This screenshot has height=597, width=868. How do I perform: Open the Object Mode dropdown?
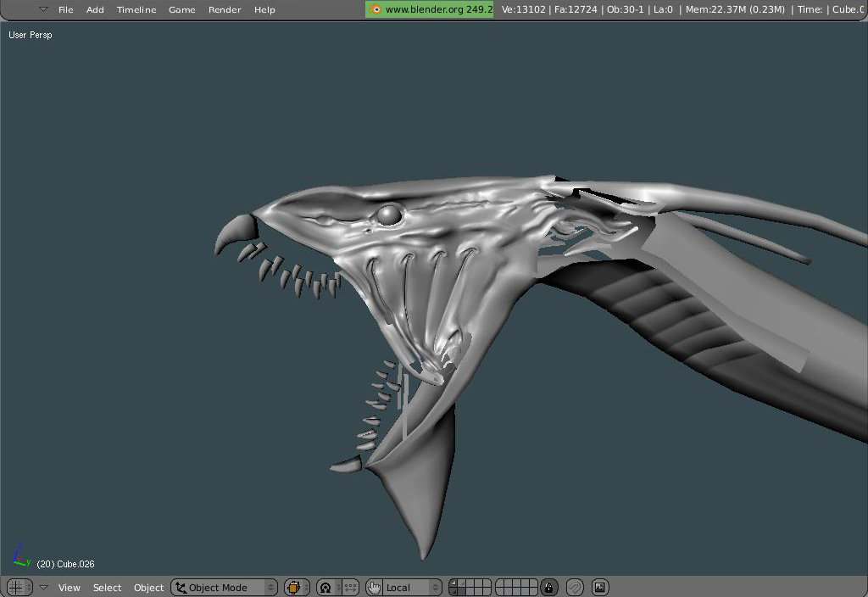(224, 587)
